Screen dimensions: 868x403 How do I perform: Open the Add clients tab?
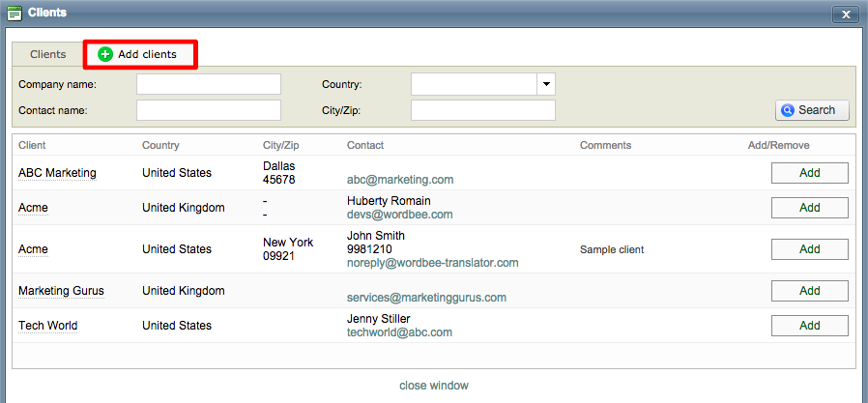click(x=140, y=55)
